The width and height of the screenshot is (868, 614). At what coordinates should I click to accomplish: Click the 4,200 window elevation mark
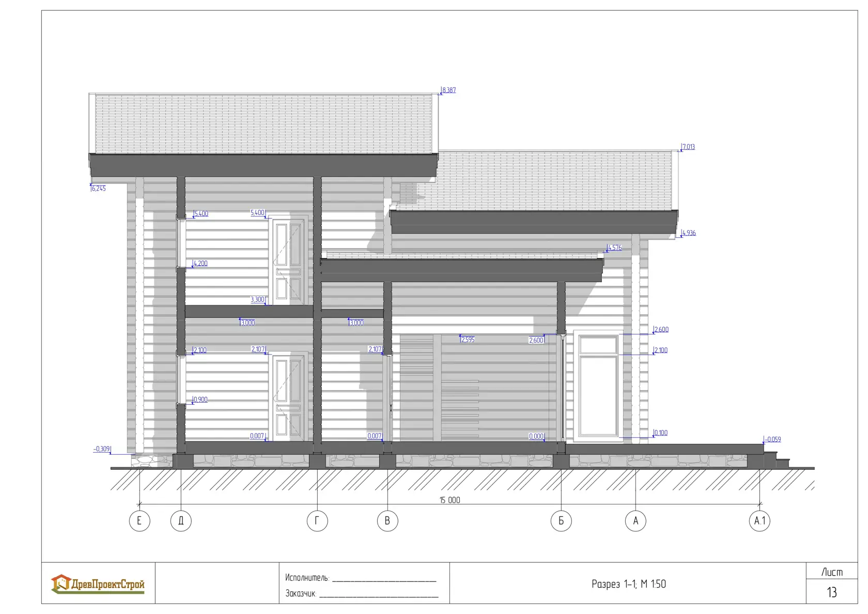coord(200,263)
